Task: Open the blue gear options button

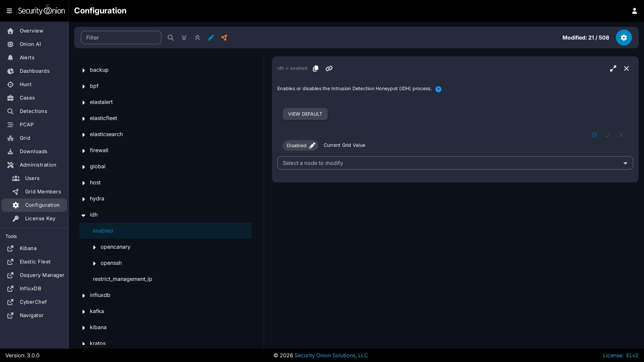Action: 624,38
